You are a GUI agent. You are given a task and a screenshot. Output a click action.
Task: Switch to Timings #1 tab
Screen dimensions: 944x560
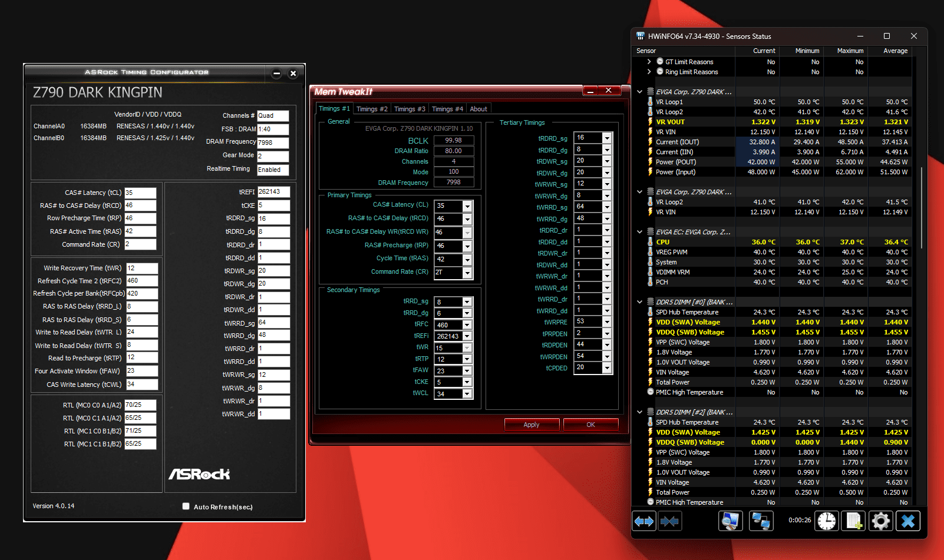pyautogui.click(x=334, y=108)
